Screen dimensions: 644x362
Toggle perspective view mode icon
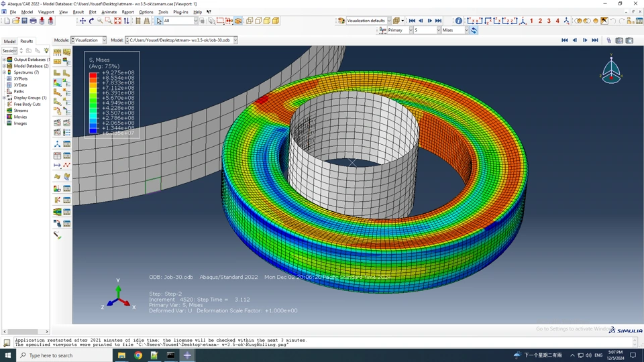click(147, 21)
